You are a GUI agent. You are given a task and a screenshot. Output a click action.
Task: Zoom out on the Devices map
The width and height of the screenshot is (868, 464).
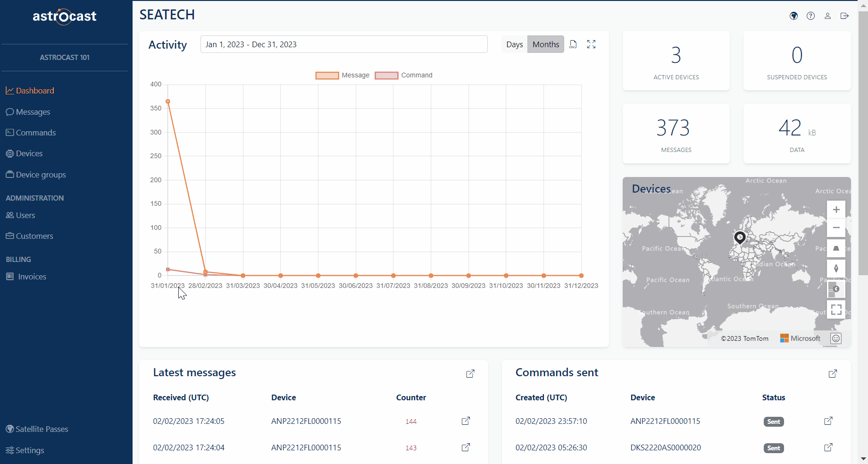click(836, 228)
